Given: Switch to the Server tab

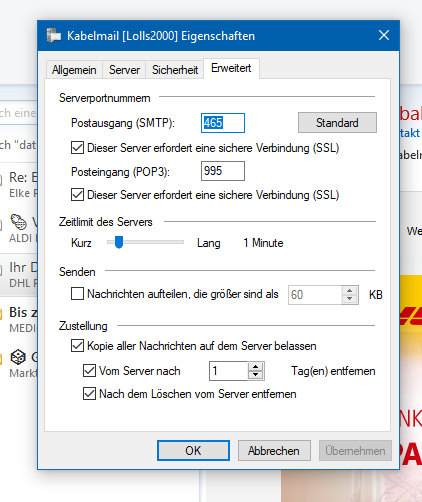Looking at the screenshot, I should point(124,70).
